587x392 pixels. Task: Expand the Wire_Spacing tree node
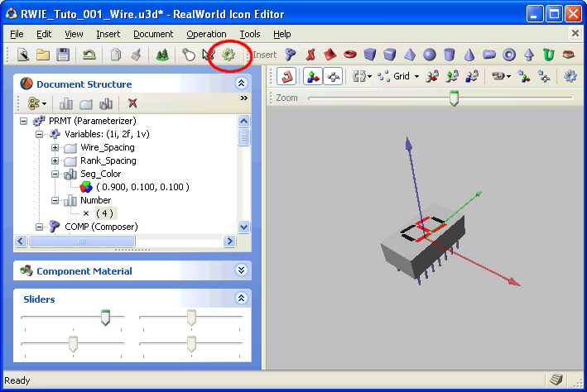[x=55, y=147]
